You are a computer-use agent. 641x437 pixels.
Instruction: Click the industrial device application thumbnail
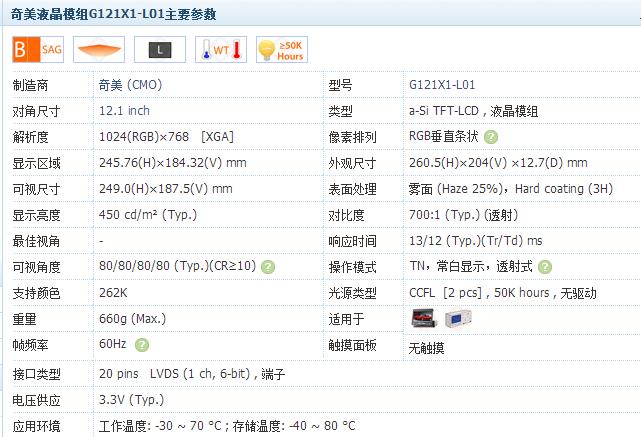[458, 318]
